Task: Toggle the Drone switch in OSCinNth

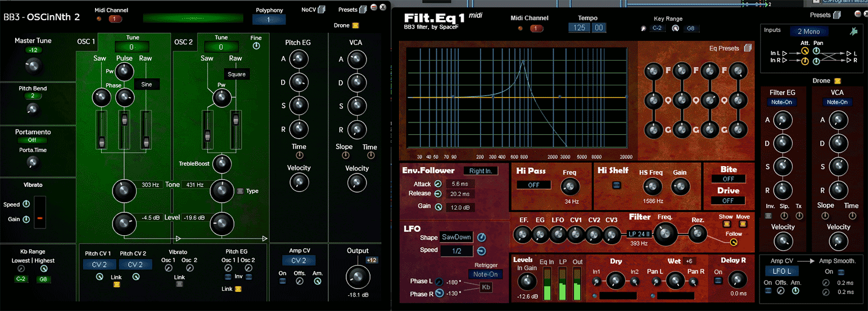Action: click(355, 25)
